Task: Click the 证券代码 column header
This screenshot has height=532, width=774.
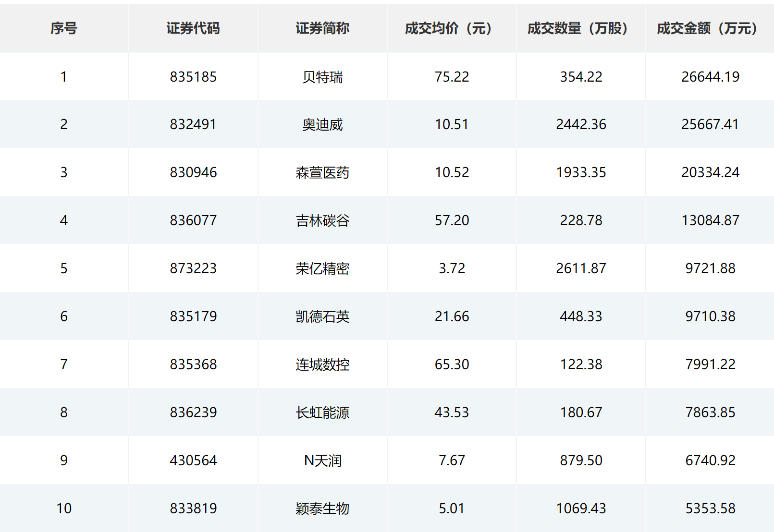Action: (193, 28)
